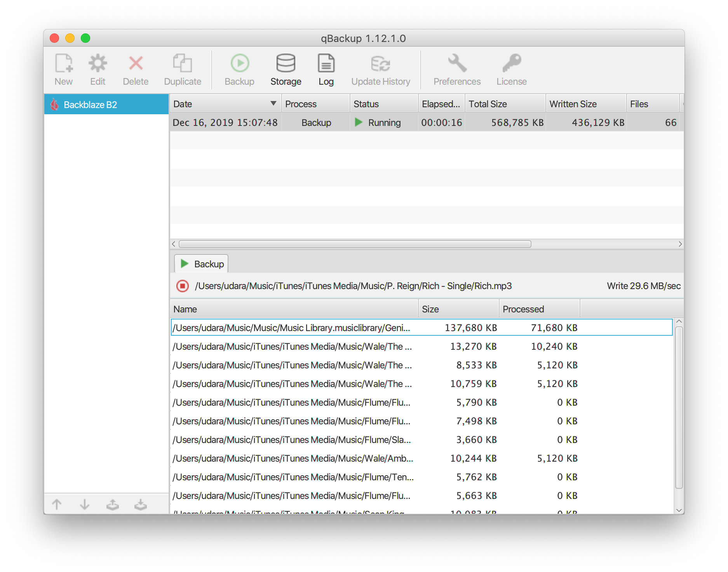Viewport: 728px width, 572px height.
Task: Click the 00:00:16 elapsed time cell
Action: coord(442,122)
